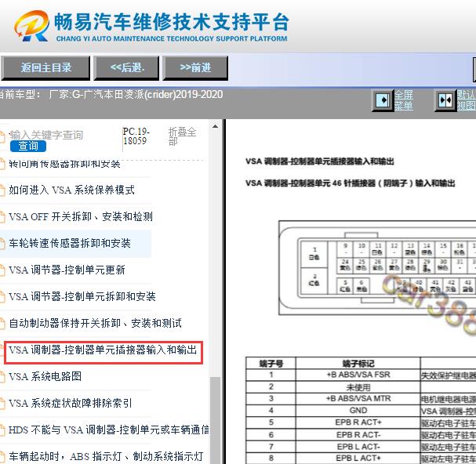476x464 pixels.
Task: Click the sidebar scrollbar thumb
Action: coord(215,420)
